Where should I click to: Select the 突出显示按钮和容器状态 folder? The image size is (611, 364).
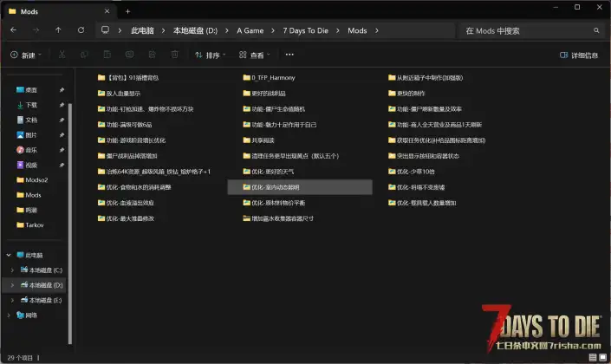point(424,156)
